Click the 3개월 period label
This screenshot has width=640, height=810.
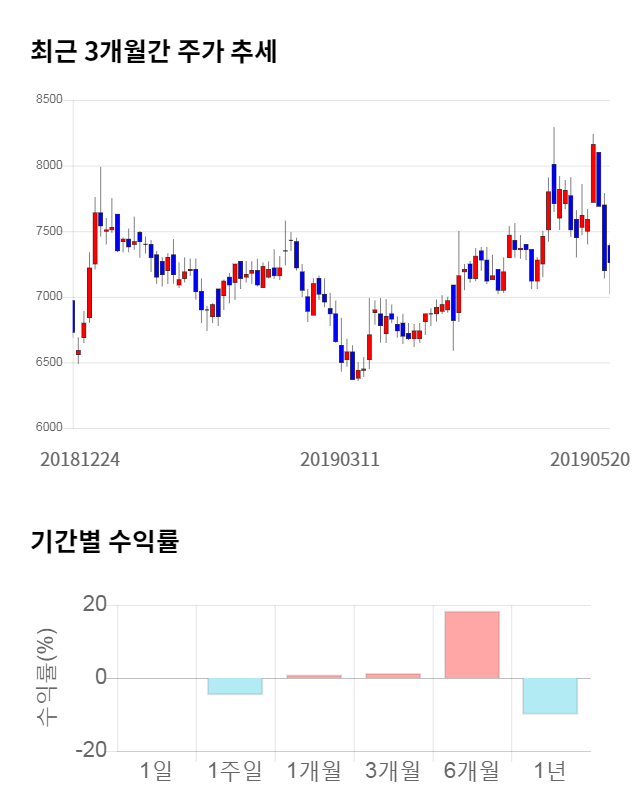[x=392, y=771]
